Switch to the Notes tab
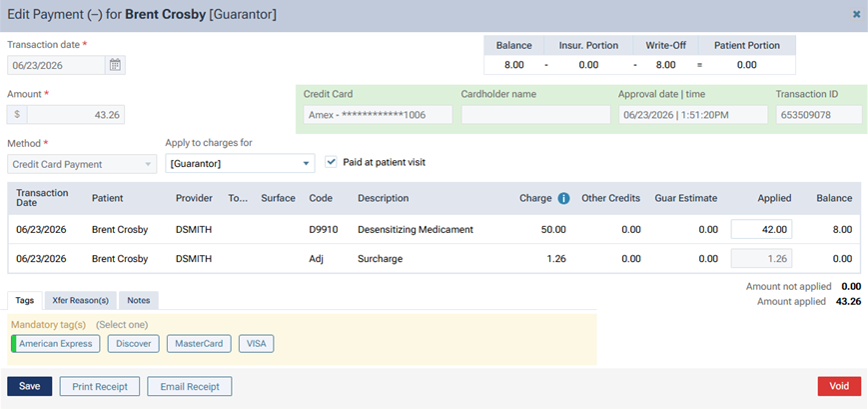This screenshot has height=409, width=868. coord(139,300)
